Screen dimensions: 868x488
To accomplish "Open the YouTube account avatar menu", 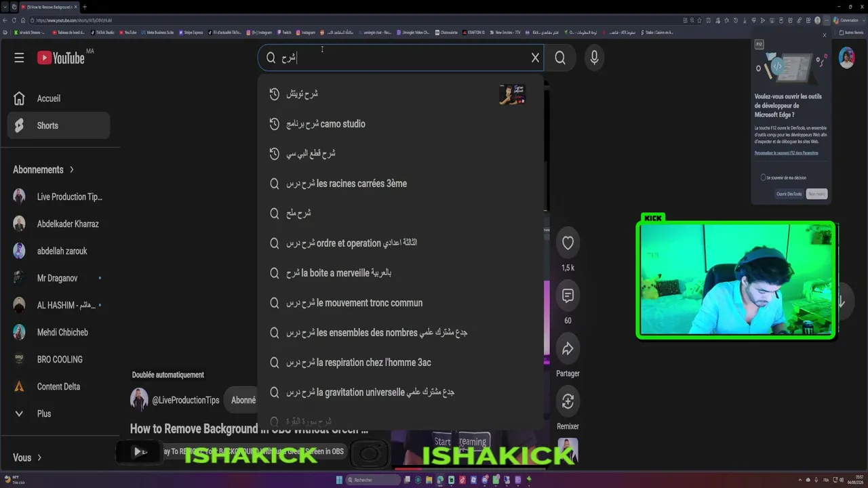I will point(846,58).
